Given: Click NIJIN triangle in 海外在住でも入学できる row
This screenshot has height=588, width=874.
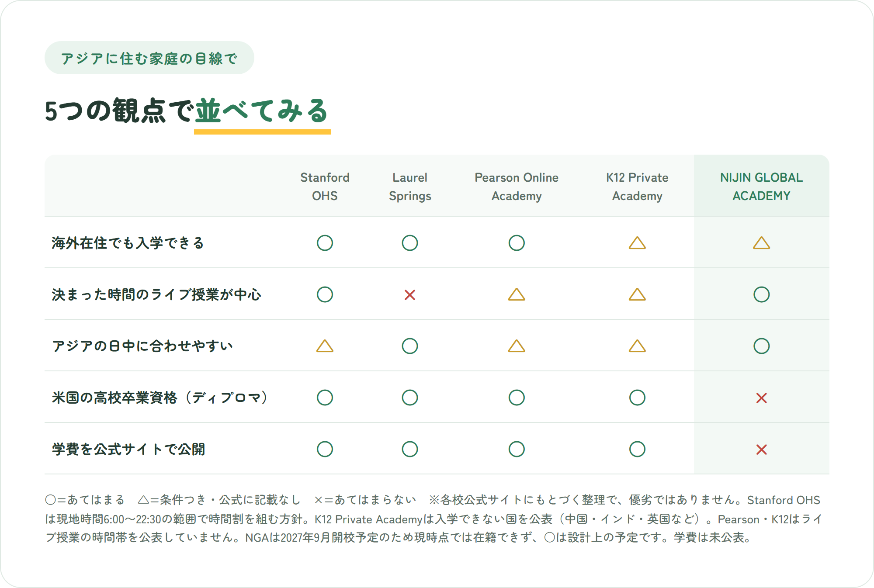Looking at the screenshot, I should (761, 243).
